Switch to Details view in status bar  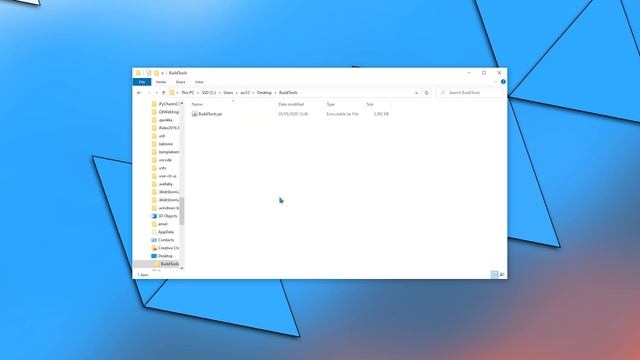click(494, 275)
